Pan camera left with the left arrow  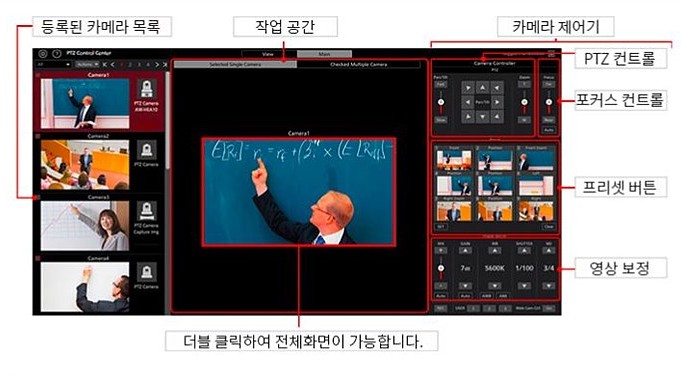pos(468,103)
